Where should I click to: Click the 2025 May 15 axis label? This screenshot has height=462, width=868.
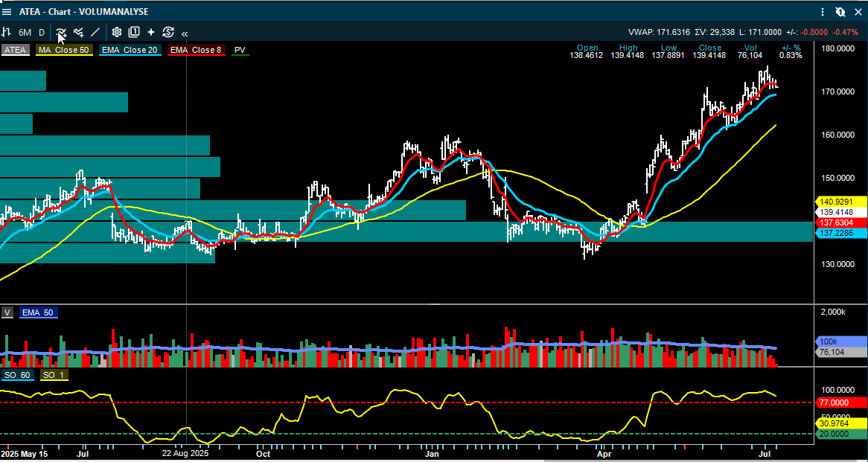point(25,454)
